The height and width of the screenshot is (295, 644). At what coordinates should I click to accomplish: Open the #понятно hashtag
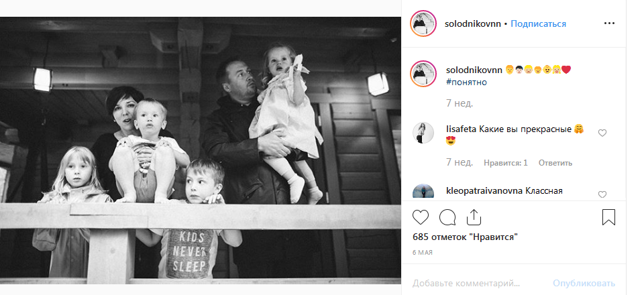[x=467, y=82]
